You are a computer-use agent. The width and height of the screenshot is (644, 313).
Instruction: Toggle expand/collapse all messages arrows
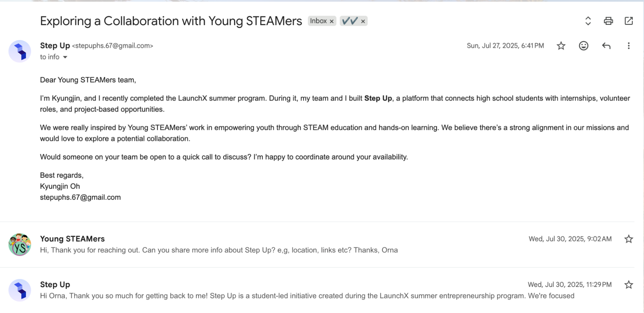pyautogui.click(x=588, y=21)
